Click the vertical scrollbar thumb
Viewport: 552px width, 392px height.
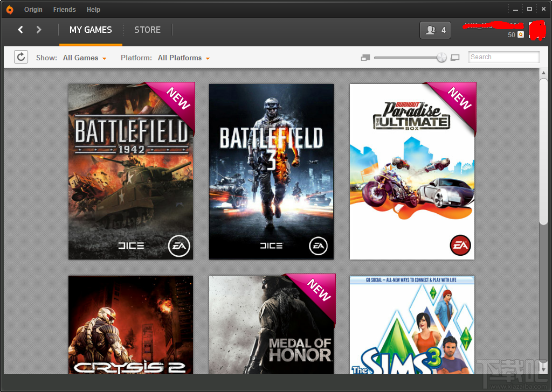point(543,151)
